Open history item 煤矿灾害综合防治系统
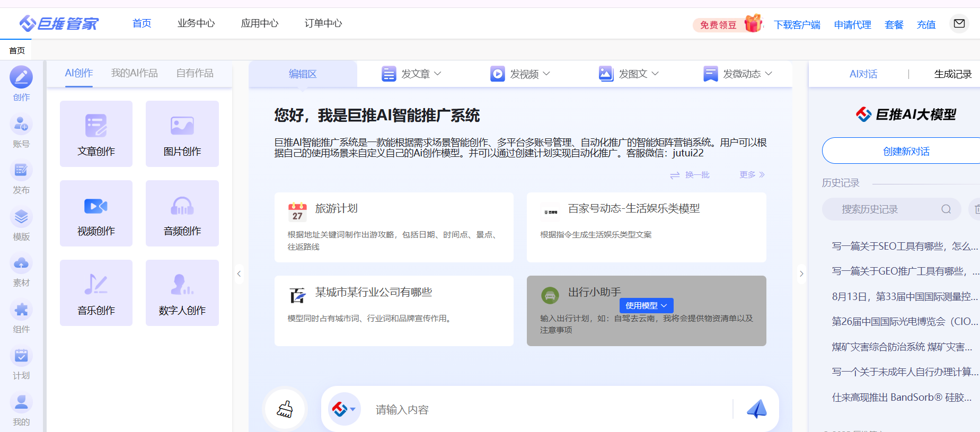The width and height of the screenshot is (980, 432). [x=902, y=347]
